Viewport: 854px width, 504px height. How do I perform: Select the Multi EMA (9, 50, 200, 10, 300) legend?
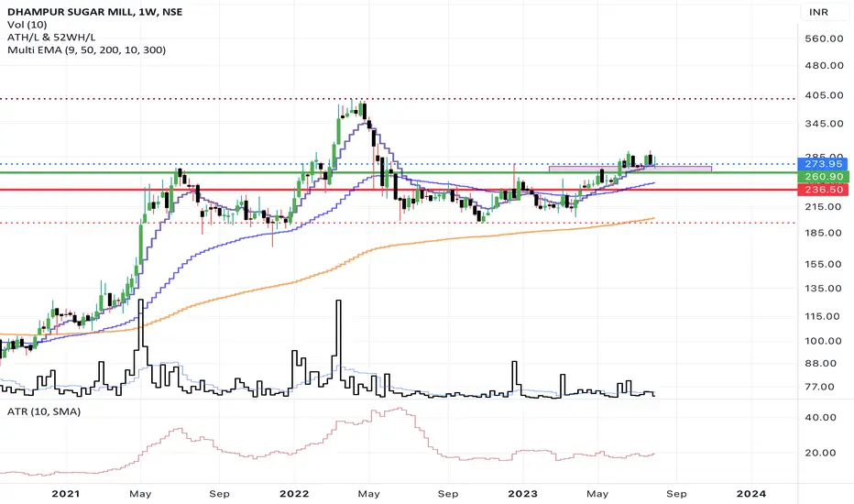pyautogui.click(x=87, y=49)
